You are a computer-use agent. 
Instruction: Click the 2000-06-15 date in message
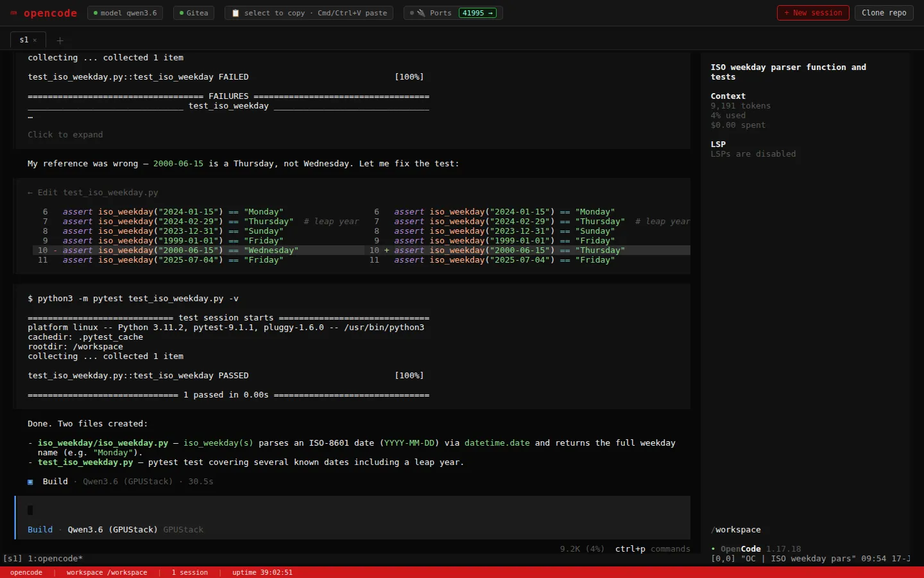[x=178, y=164]
